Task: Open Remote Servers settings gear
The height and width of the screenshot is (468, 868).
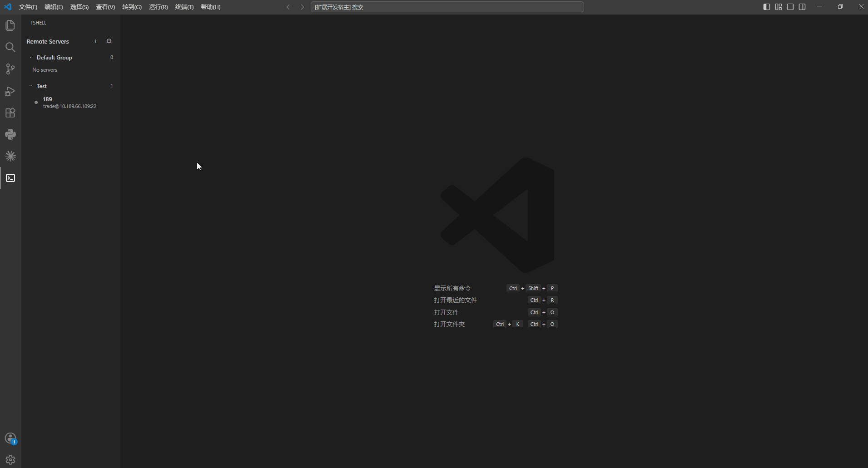Action: point(109,41)
